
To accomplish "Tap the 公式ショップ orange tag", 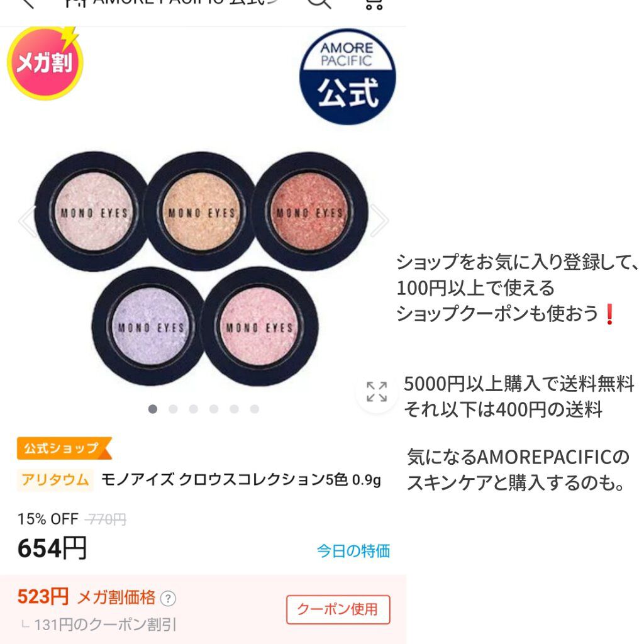I will (64, 448).
